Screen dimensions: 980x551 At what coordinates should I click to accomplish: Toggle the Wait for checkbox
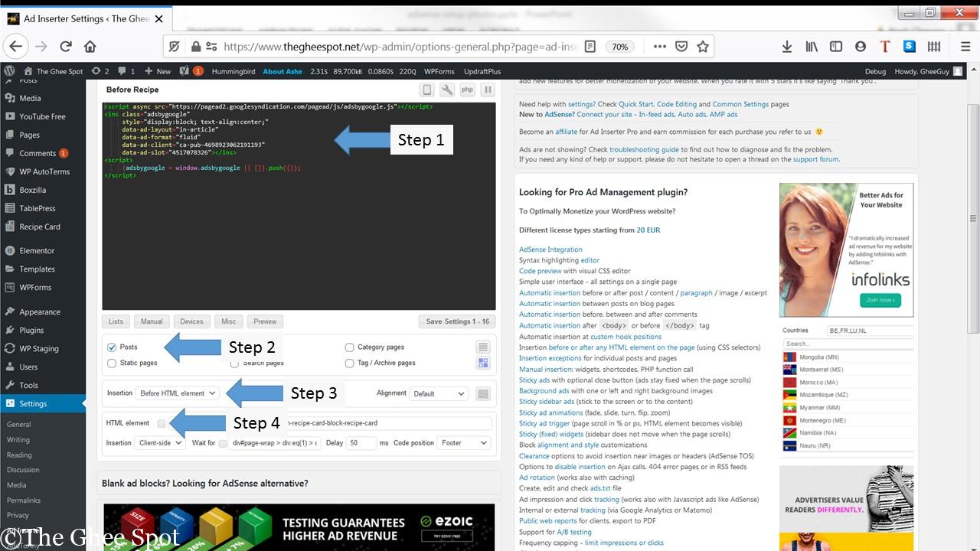coord(222,443)
